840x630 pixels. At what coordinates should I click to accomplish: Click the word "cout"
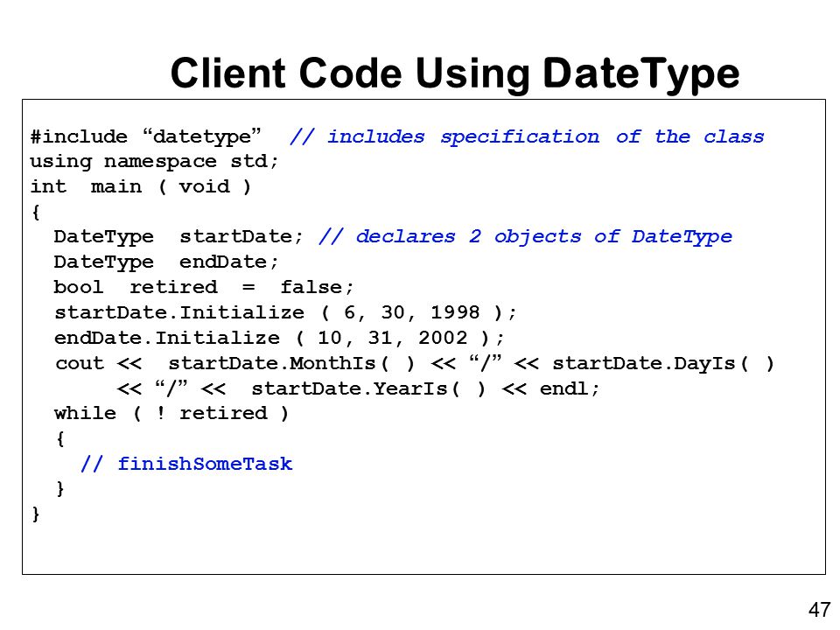click(80, 364)
